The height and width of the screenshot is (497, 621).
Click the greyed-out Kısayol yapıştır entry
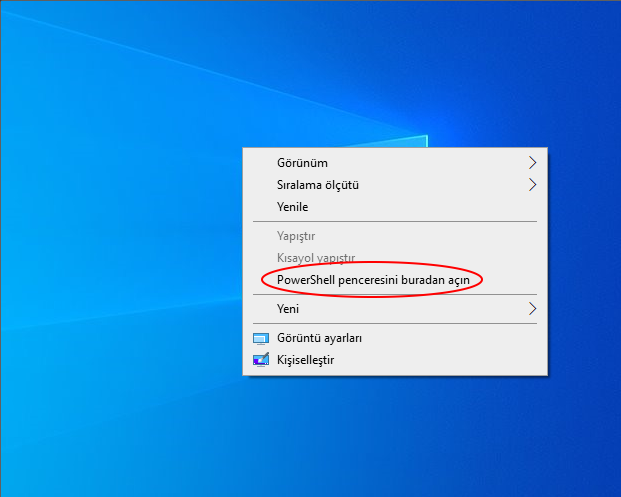(x=395, y=258)
